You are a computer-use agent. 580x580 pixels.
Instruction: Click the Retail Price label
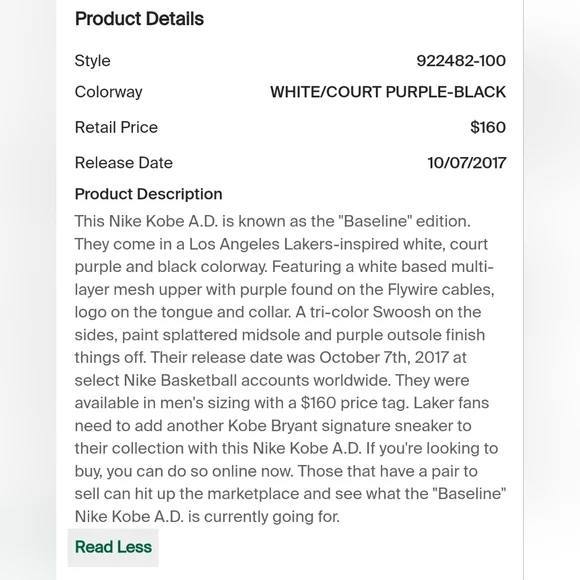pos(116,127)
